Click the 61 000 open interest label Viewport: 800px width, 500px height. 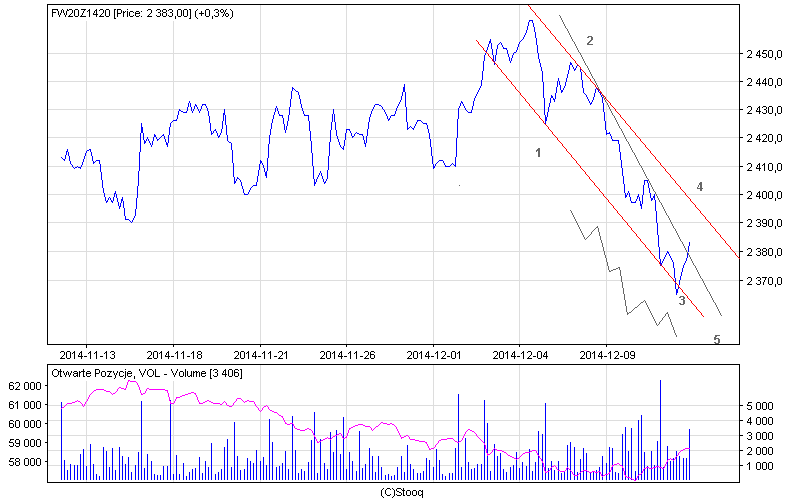(x=25, y=405)
